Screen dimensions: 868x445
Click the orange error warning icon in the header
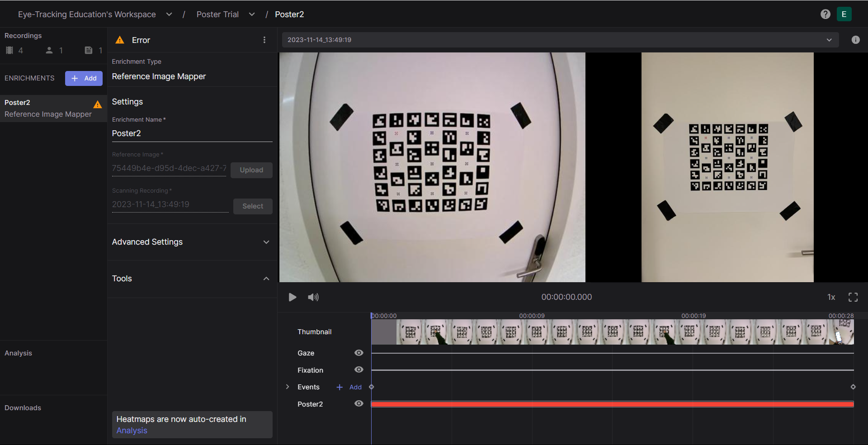(x=120, y=40)
